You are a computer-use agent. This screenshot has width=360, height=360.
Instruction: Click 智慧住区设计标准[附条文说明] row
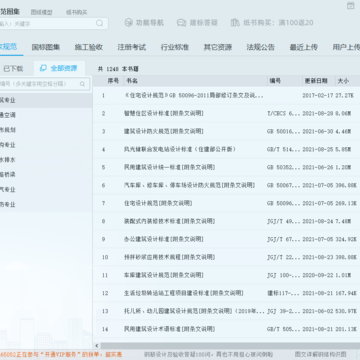coord(227,113)
